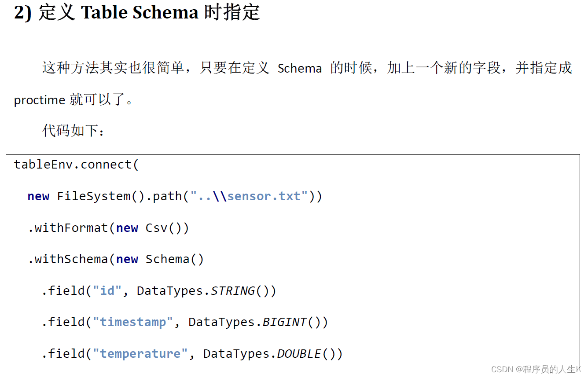The height and width of the screenshot is (378, 588).
Task: Click the italic "DOUBLE" data type
Action: (x=299, y=354)
